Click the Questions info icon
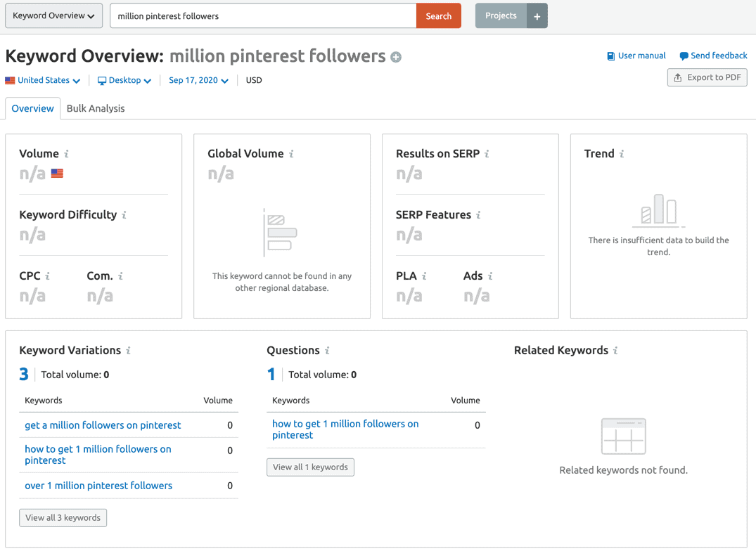Viewport: 756px width, 551px height. coord(328,351)
